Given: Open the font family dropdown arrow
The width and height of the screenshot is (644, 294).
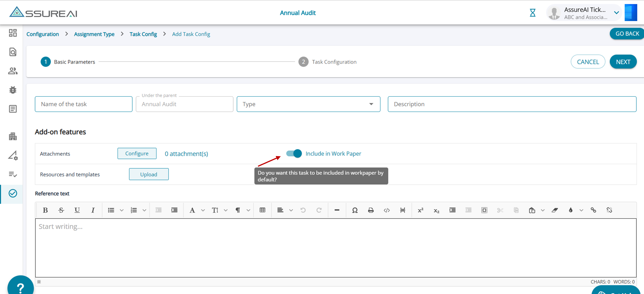Looking at the screenshot, I should [x=203, y=210].
